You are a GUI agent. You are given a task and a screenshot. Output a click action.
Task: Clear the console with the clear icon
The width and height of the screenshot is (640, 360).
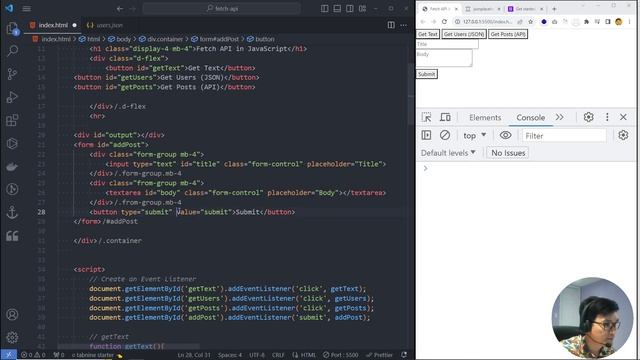(445, 135)
